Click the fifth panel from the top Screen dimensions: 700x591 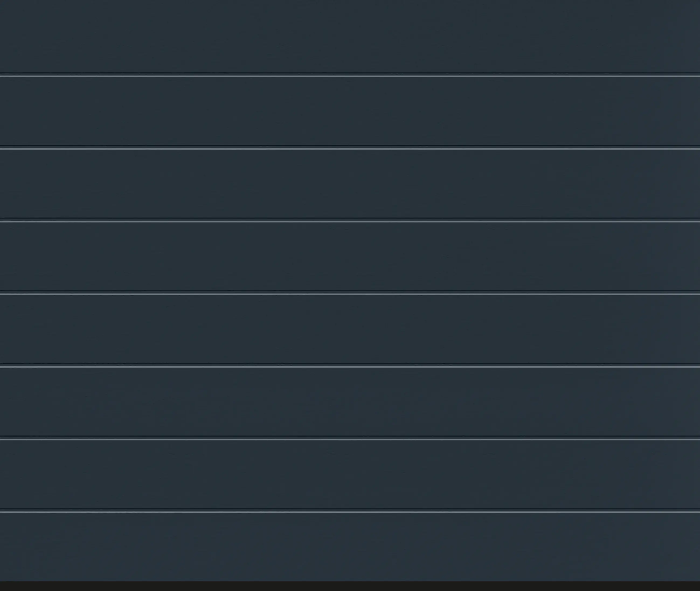350,329
